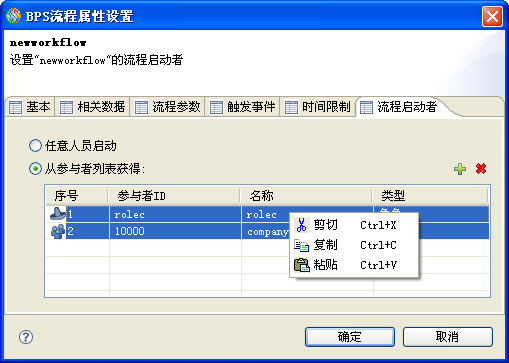Click the 取消 button
The image size is (509, 363).
coord(448,337)
